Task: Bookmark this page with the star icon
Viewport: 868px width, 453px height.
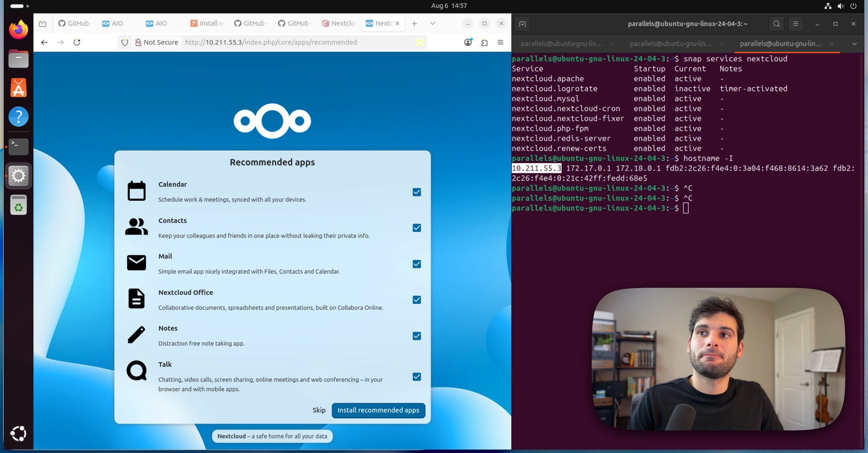Action: [x=420, y=42]
